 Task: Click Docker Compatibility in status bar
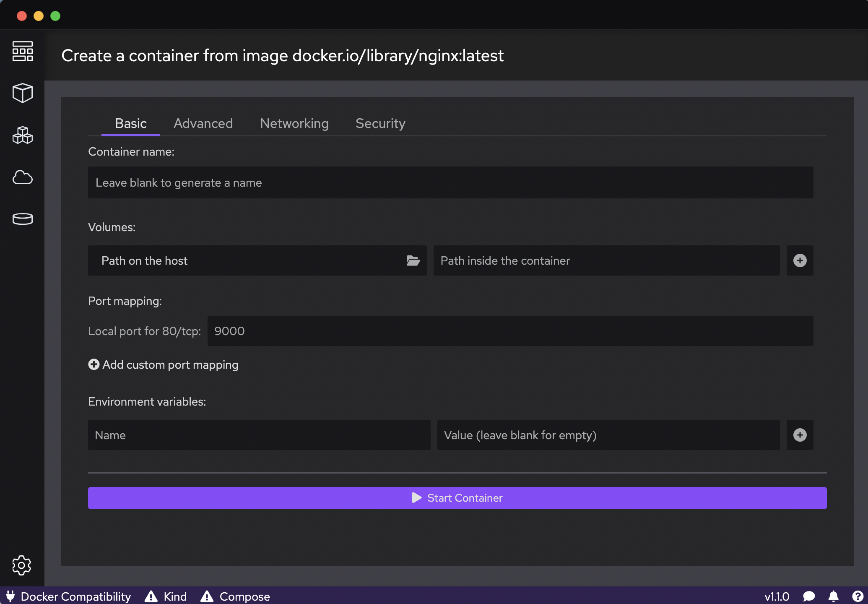pos(69,596)
